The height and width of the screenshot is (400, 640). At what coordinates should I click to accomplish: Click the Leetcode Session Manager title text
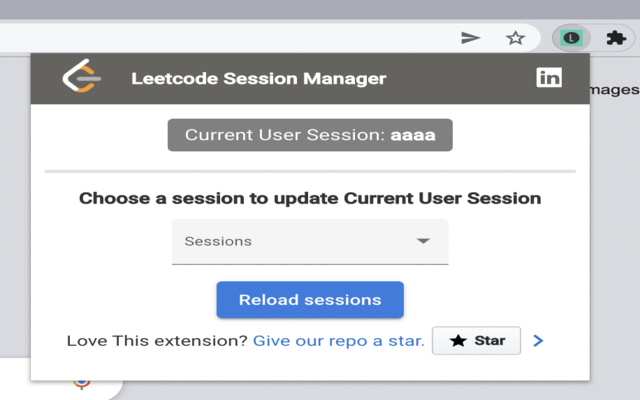point(258,78)
